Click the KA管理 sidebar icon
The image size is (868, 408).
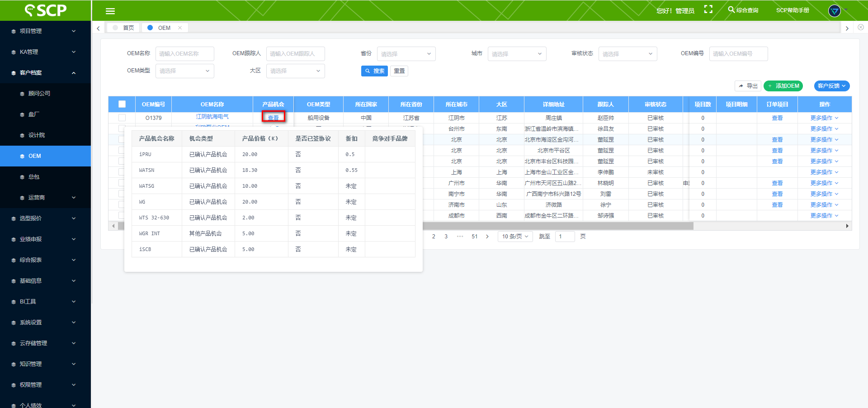(13, 52)
